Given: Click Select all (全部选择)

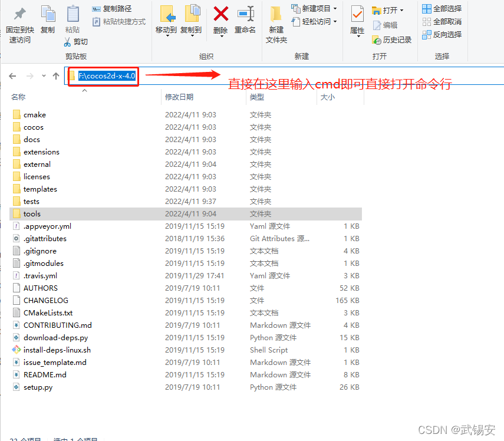Looking at the screenshot, I should (442, 9).
